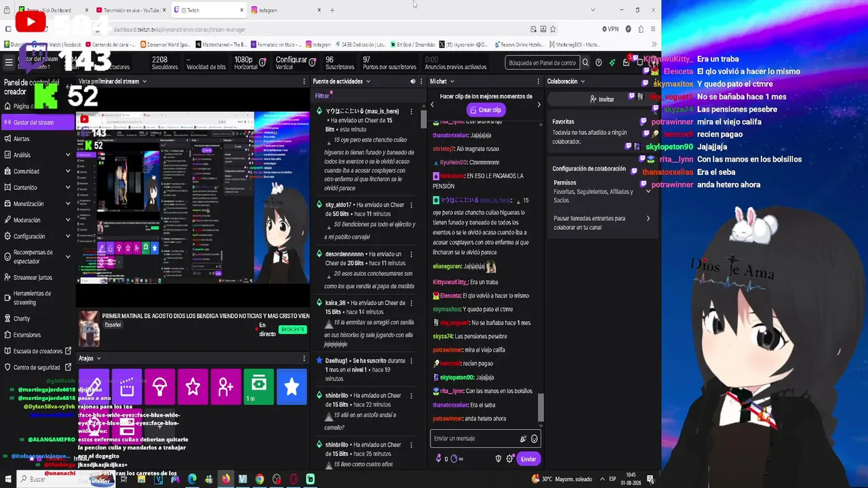
Task: Open Extensiones in the sidebar
Action: click(x=38, y=335)
